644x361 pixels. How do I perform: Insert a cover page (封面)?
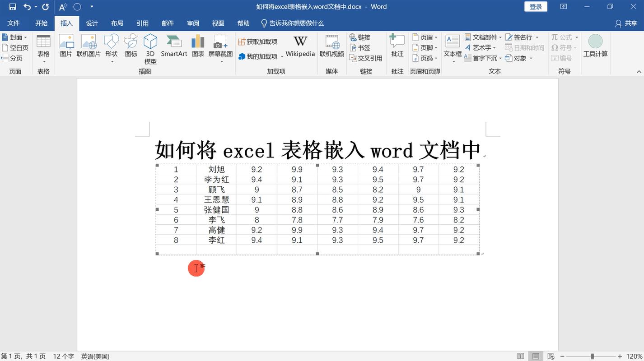[14, 37]
